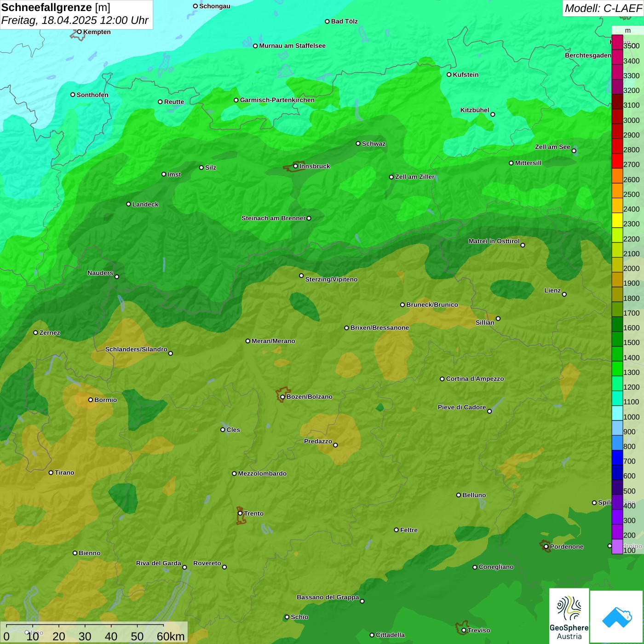This screenshot has width=644, height=644.
Task: Click the blue cloud-house logo
Action: (617, 617)
